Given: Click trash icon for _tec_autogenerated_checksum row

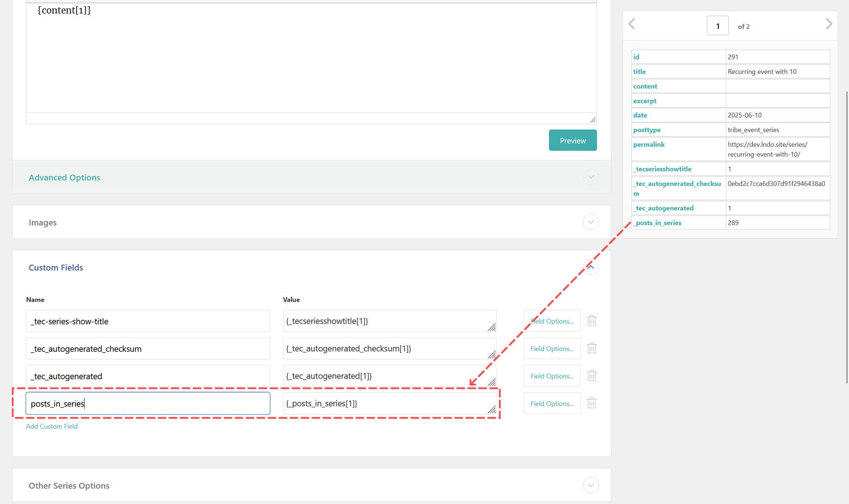Looking at the screenshot, I should tap(592, 348).
